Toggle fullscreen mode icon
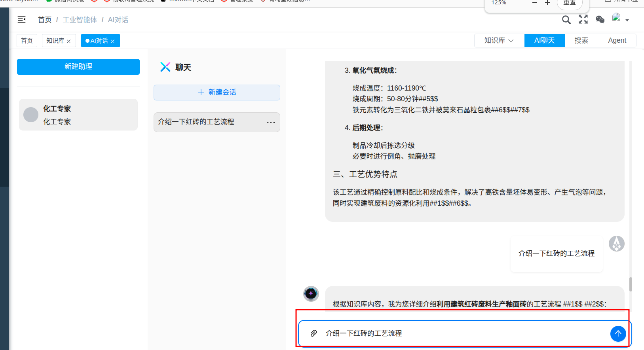The height and width of the screenshot is (350, 644). tap(583, 19)
